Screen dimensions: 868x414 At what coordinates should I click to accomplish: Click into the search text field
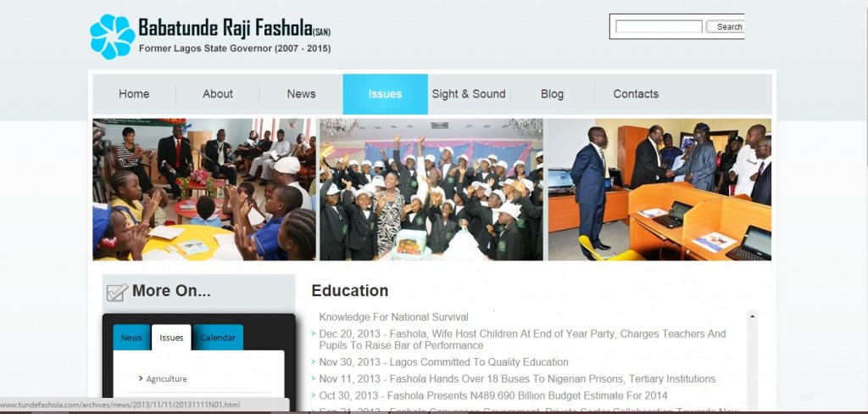click(659, 26)
